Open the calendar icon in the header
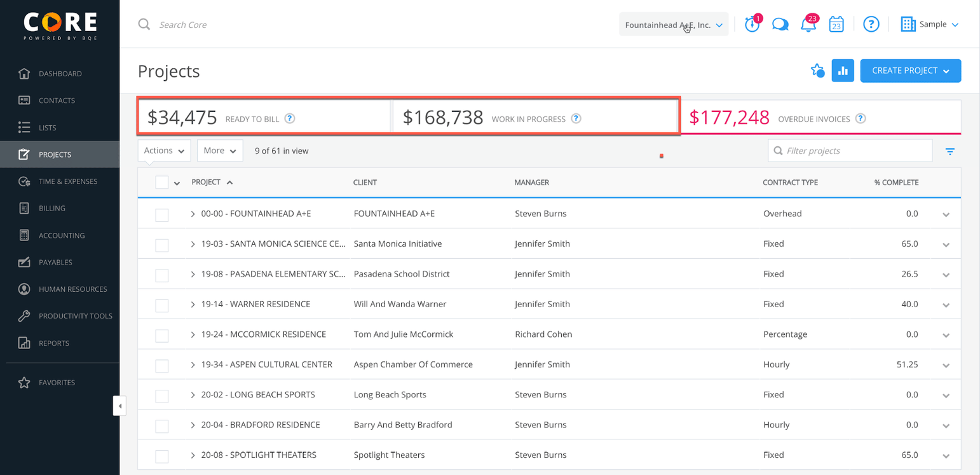This screenshot has width=980, height=475. click(836, 25)
